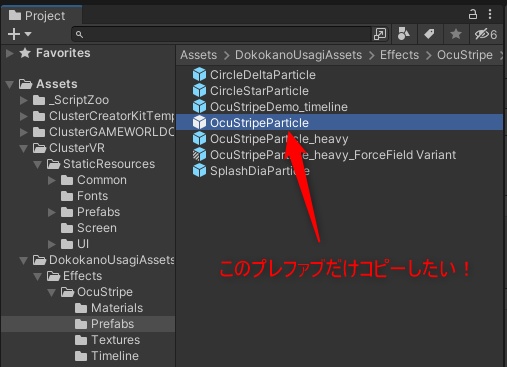The image size is (507, 367).
Task: Open the Create asset plus menu
Action: tap(19, 34)
